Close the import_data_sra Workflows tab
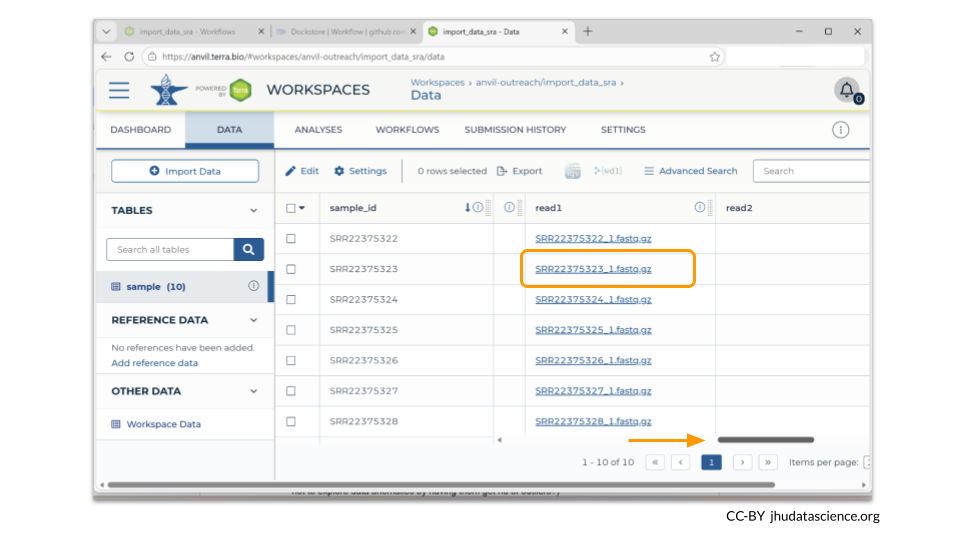Screen dimensions: 960x540 coord(261,31)
